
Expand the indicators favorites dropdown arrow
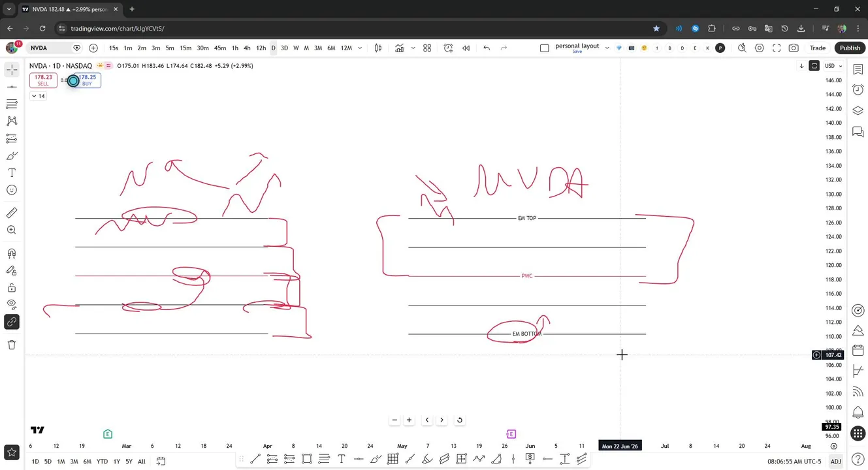click(413, 48)
